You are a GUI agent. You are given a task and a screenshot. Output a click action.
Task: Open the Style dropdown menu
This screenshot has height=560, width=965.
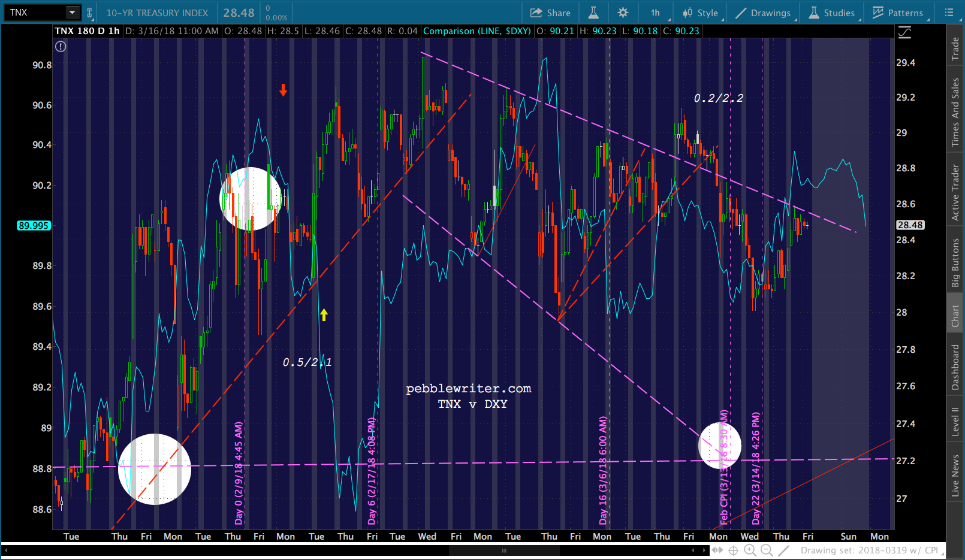(700, 13)
